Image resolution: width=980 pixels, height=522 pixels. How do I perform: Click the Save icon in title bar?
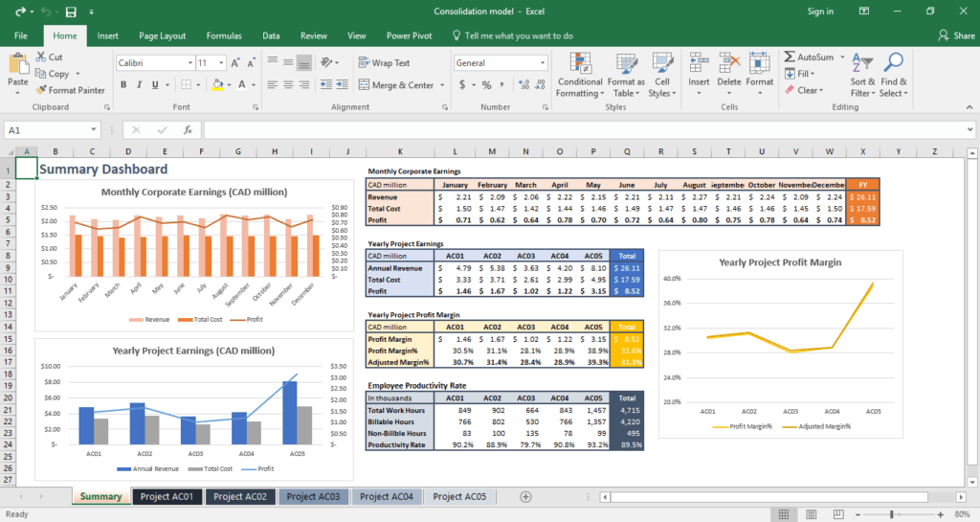pyautogui.click(x=71, y=11)
